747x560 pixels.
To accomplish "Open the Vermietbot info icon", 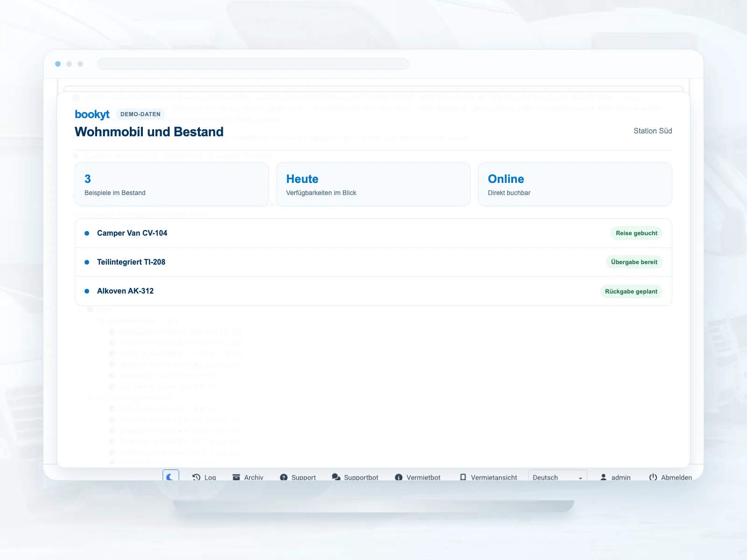I will (x=399, y=477).
